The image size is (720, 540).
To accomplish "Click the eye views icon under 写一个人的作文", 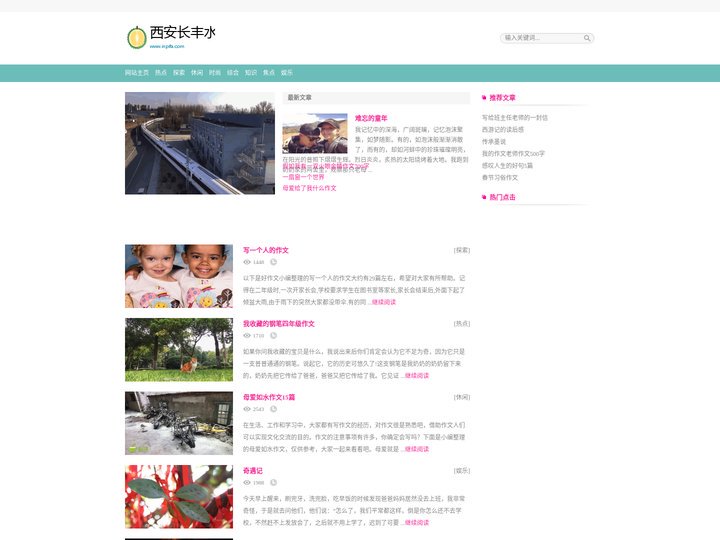I will (x=247, y=262).
